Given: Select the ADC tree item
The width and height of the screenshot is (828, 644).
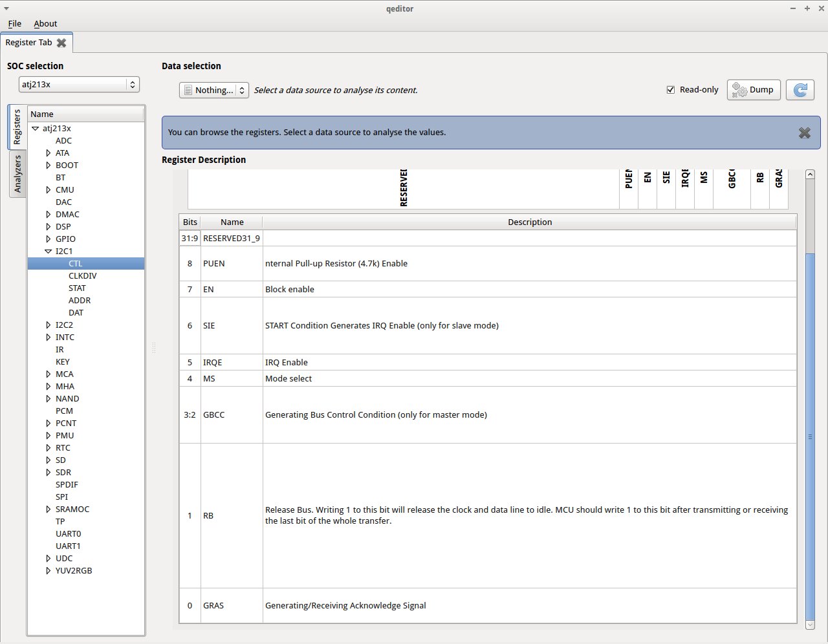Looking at the screenshot, I should pyautogui.click(x=63, y=141).
